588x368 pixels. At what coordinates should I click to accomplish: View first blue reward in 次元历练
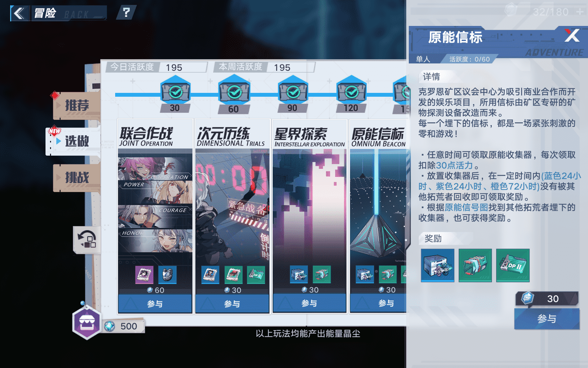click(x=210, y=274)
